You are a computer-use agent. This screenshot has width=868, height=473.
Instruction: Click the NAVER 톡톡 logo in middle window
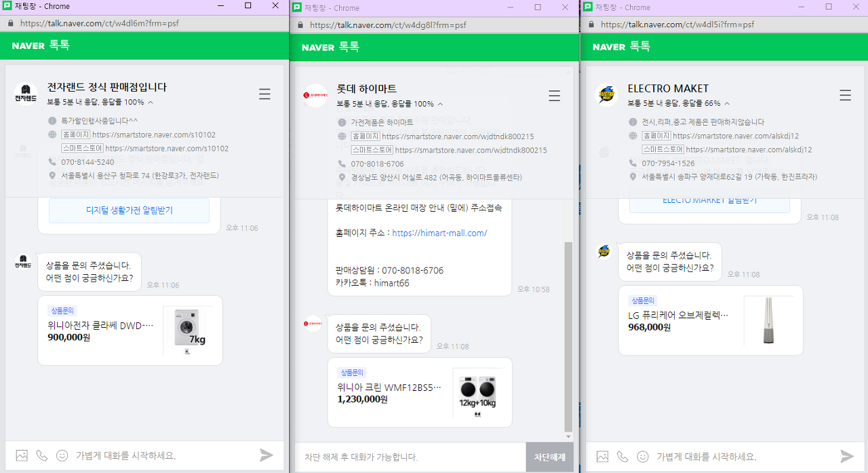330,47
